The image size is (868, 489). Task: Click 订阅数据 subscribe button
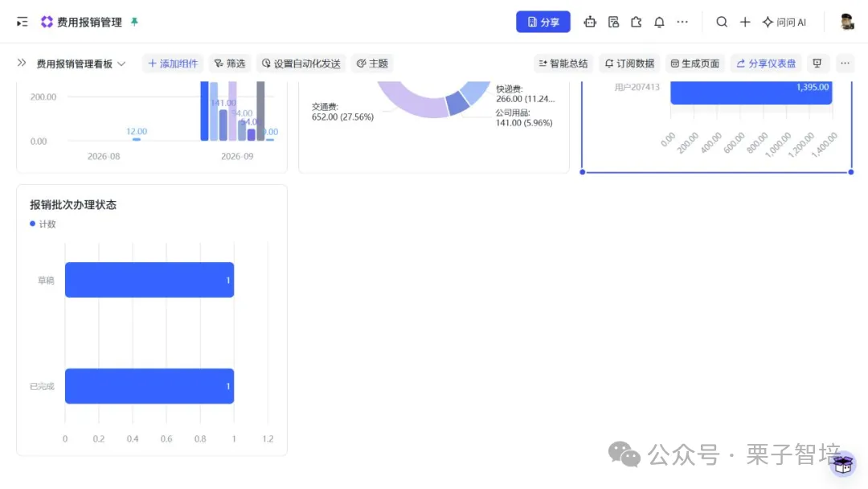click(630, 64)
